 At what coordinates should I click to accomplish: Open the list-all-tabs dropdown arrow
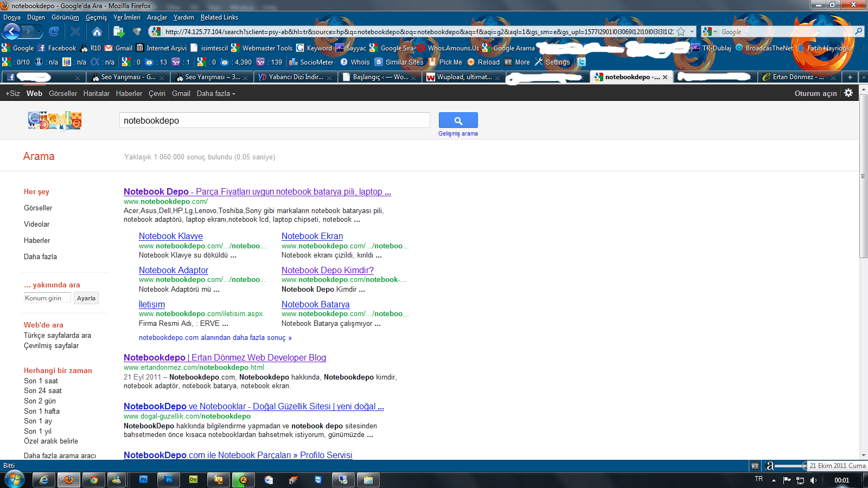pos(864,77)
